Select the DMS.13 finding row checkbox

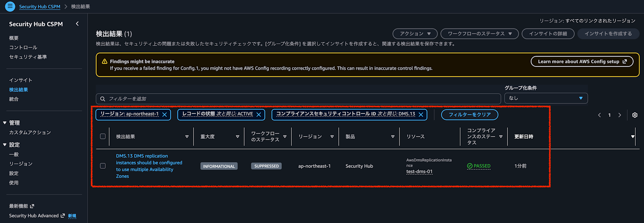point(103,166)
